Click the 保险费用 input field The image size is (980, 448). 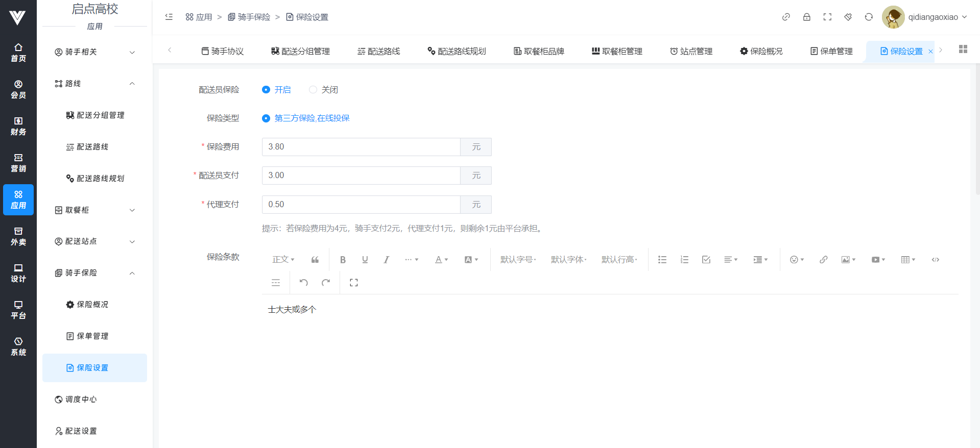tap(361, 147)
